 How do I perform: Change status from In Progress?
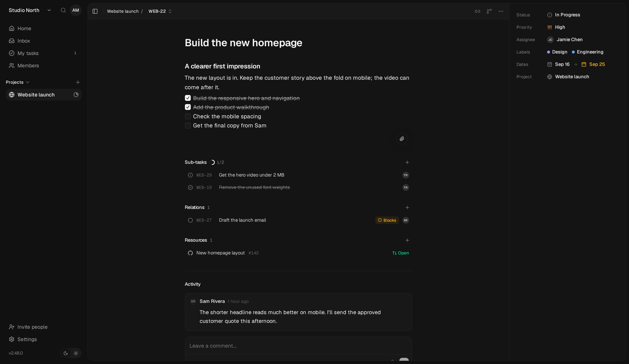tap(564, 15)
